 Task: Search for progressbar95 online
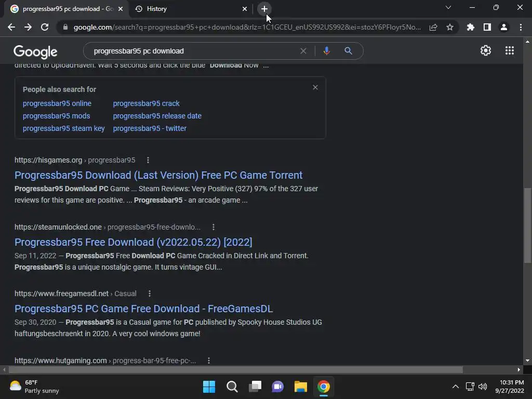57,103
